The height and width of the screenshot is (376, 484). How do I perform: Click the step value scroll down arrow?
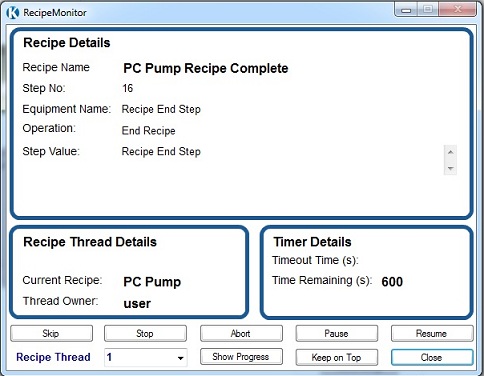450,168
